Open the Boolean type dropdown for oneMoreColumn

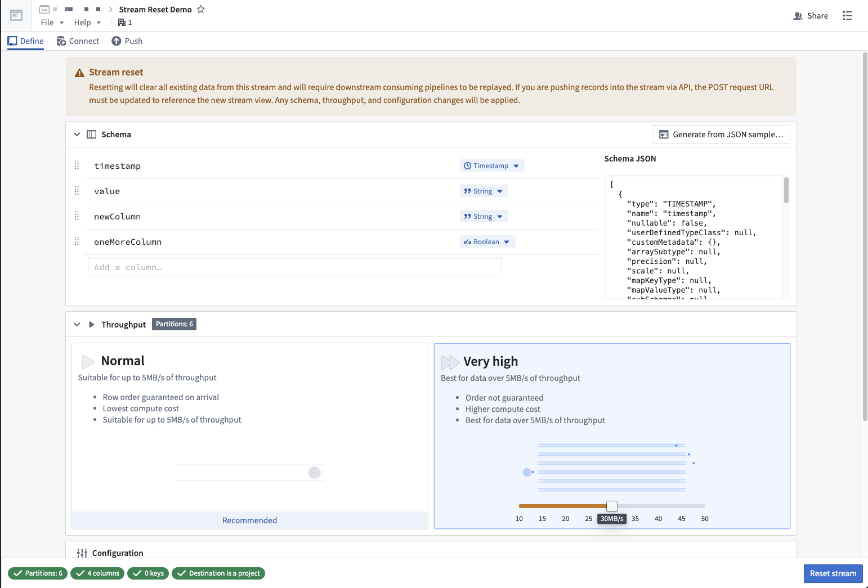[x=487, y=241]
